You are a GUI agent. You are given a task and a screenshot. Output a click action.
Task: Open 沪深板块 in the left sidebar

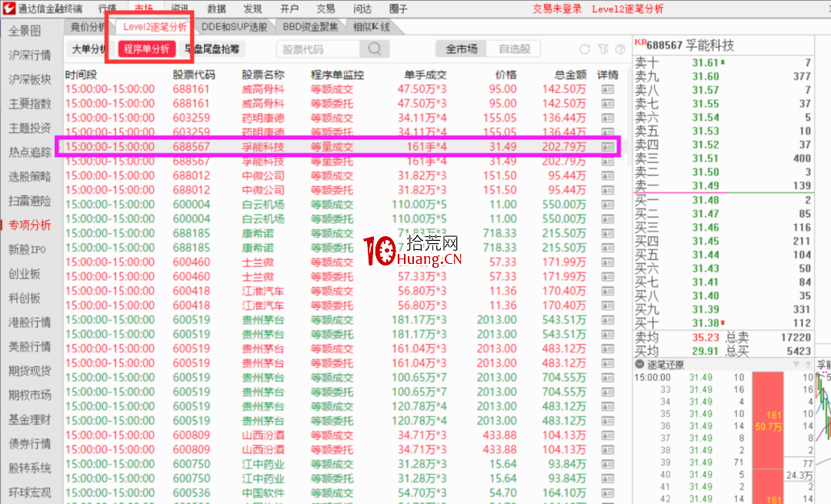pos(30,80)
